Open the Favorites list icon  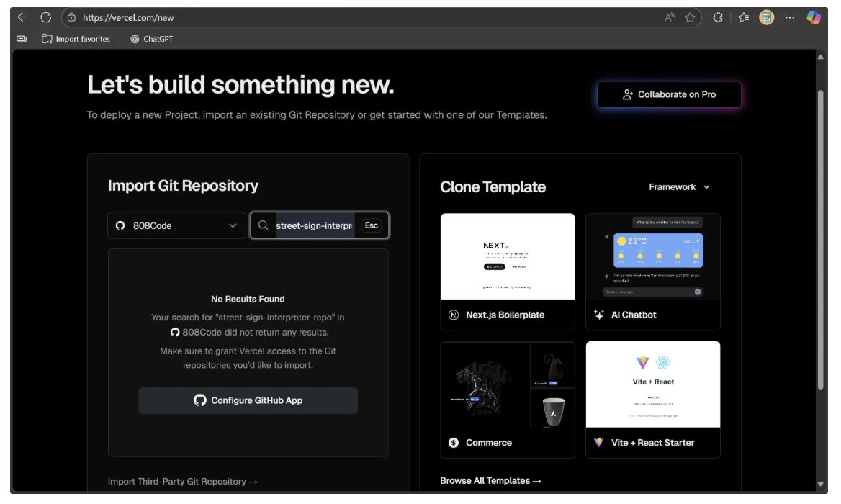[x=743, y=17]
